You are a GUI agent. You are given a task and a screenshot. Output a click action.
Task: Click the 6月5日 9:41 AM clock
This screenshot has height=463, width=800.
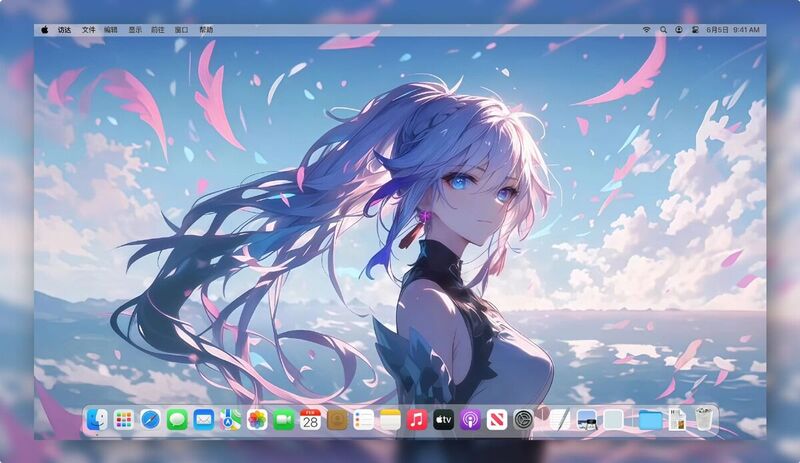(733, 30)
